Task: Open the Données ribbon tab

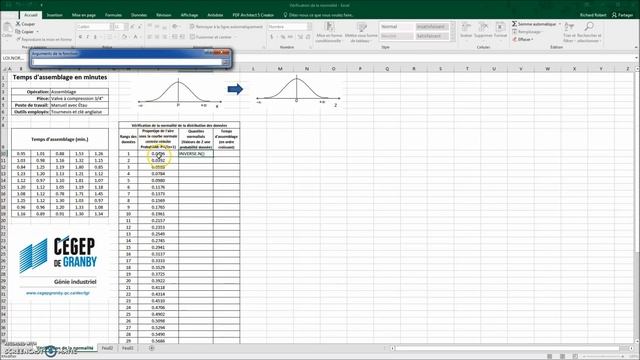Action: [139, 15]
